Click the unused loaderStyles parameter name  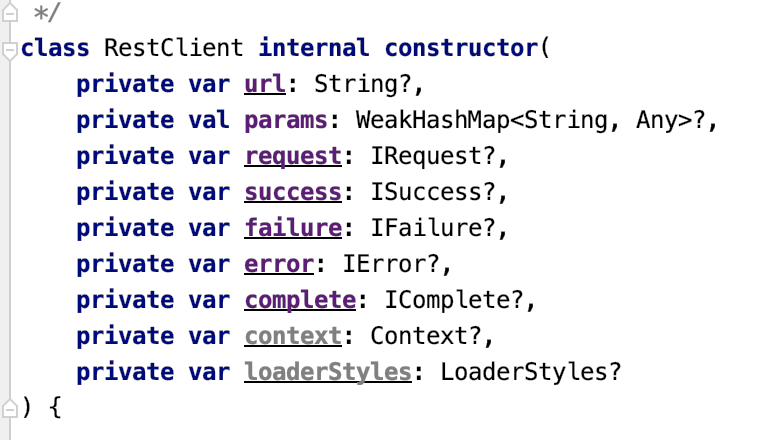[328, 372]
